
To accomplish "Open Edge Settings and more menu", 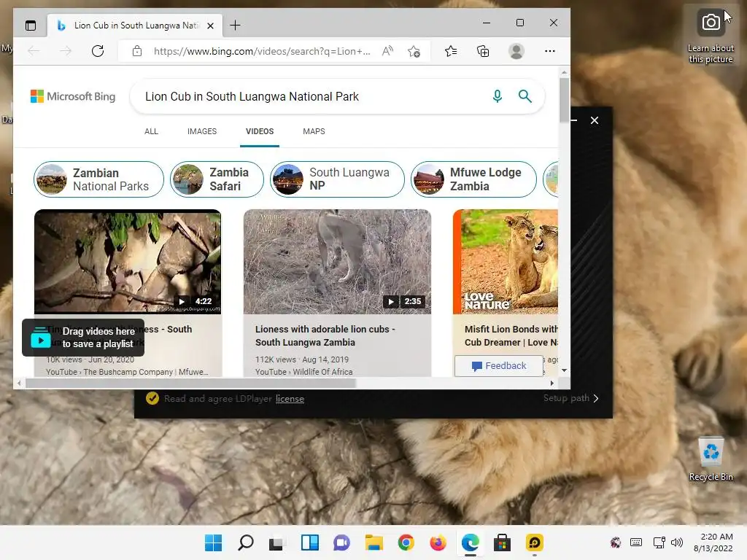I will pyautogui.click(x=550, y=51).
